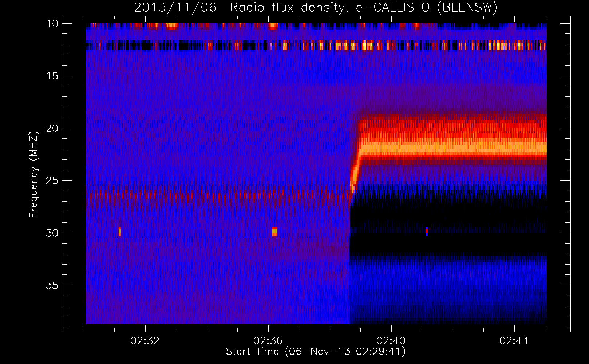Click the small red-blue marker at 30 MHz near 02:41

point(427,232)
